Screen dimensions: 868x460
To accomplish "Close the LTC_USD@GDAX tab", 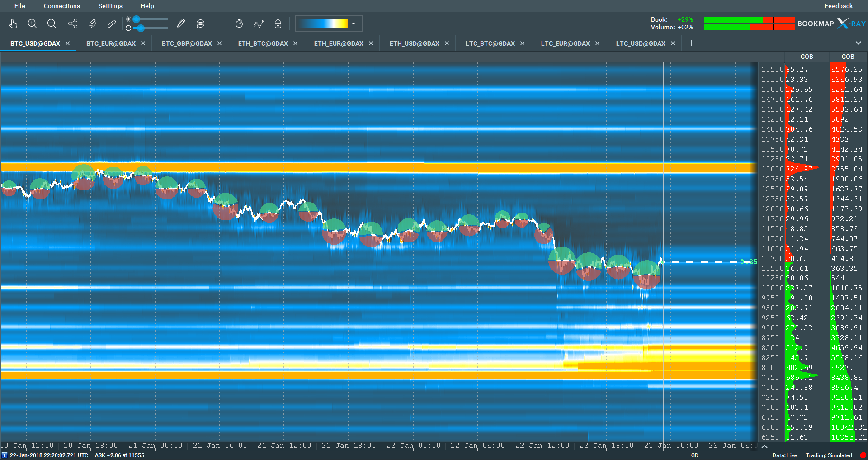I will click(x=673, y=43).
